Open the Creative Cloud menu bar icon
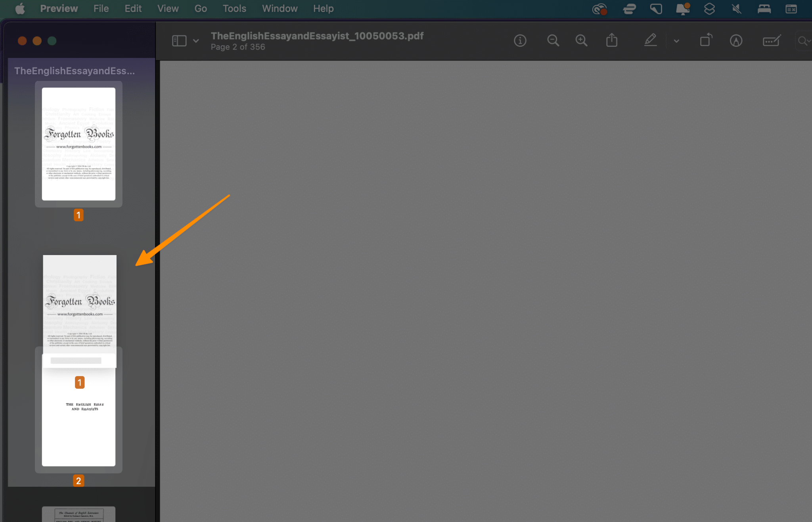Screen dimensions: 812x522 599,8
